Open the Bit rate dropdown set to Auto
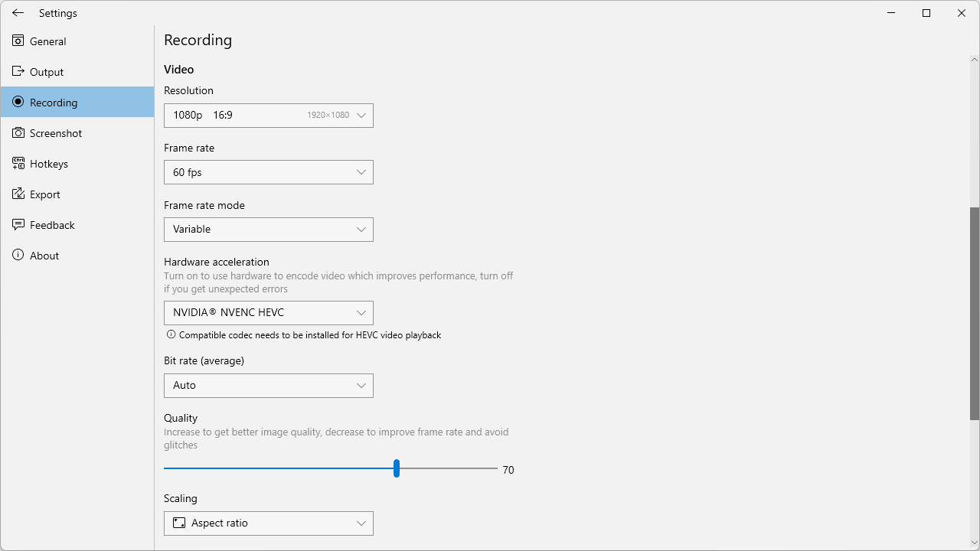The image size is (980, 551). (268, 385)
